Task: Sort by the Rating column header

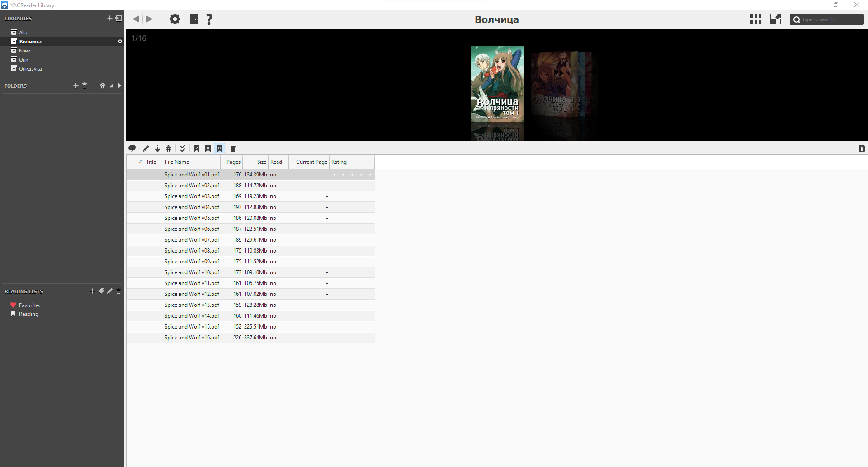Action: click(352, 162)
